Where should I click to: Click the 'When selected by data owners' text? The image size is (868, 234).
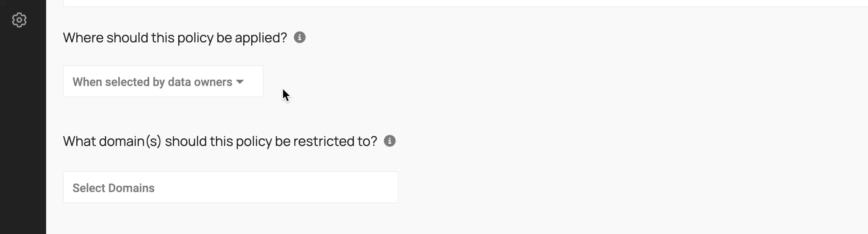tap(152, 82)
